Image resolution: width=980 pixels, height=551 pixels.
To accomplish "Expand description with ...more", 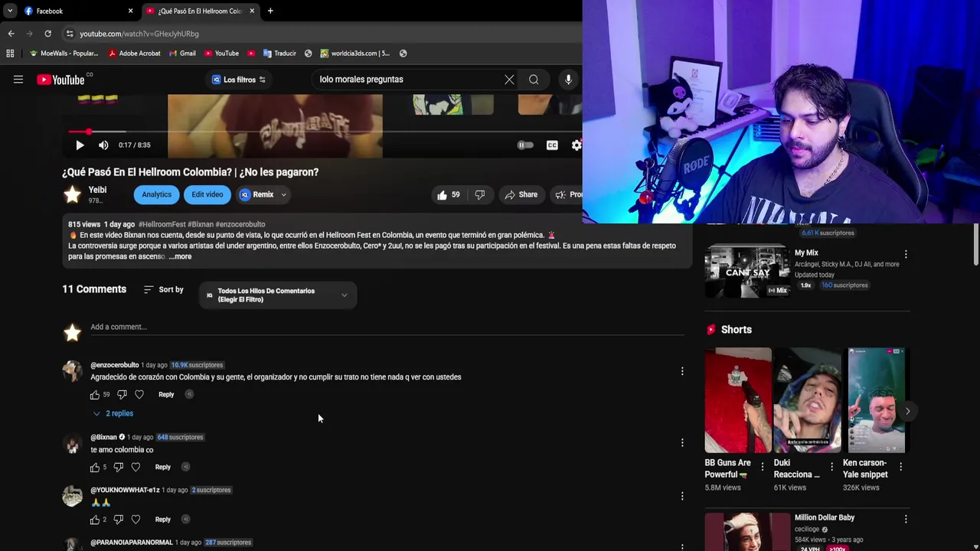I will [181, 256].
